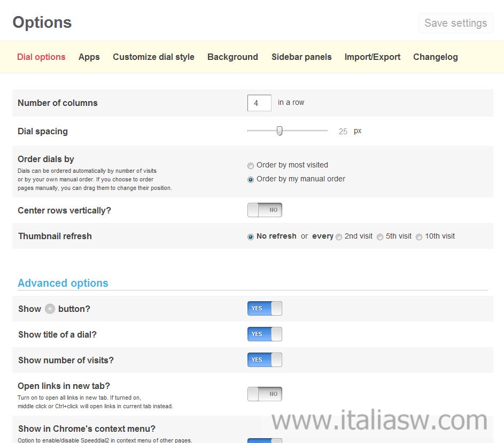Click the Options page title

[42, 22]
